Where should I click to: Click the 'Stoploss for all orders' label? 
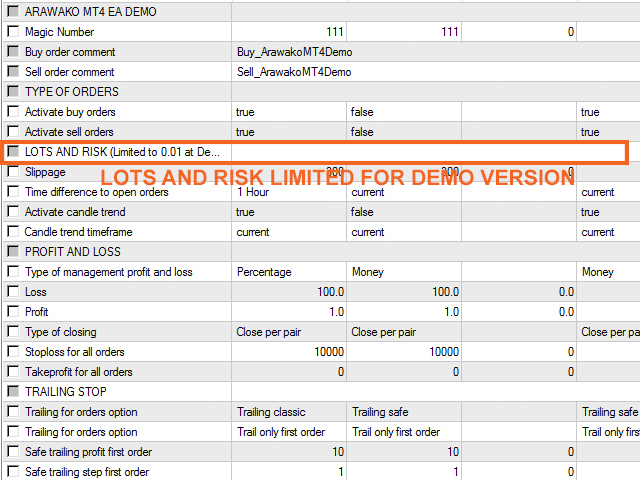(75, 352)
